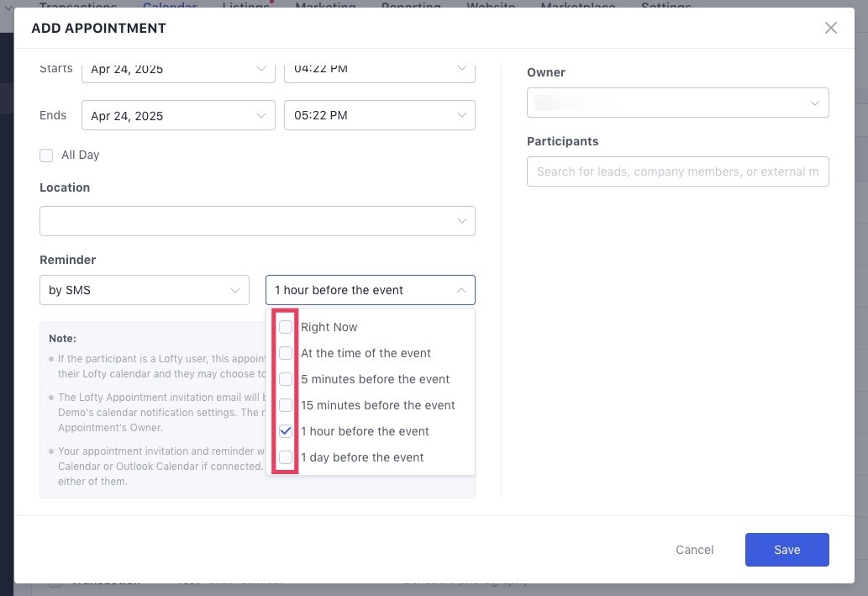Enable the '1 day before the event' reminder
Image resolution: width=868 pixels, height=596 pixels.
(x=286, y=457)
